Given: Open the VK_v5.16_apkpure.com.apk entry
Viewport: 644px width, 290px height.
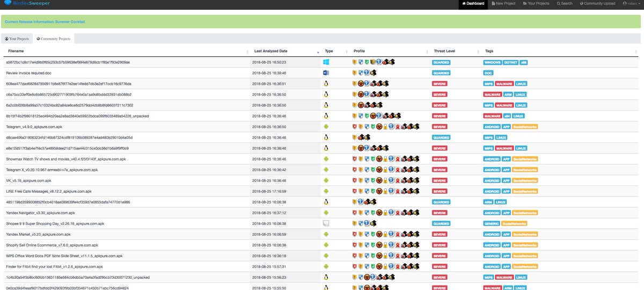Looking at the screenshot, I should coord(28,180).
